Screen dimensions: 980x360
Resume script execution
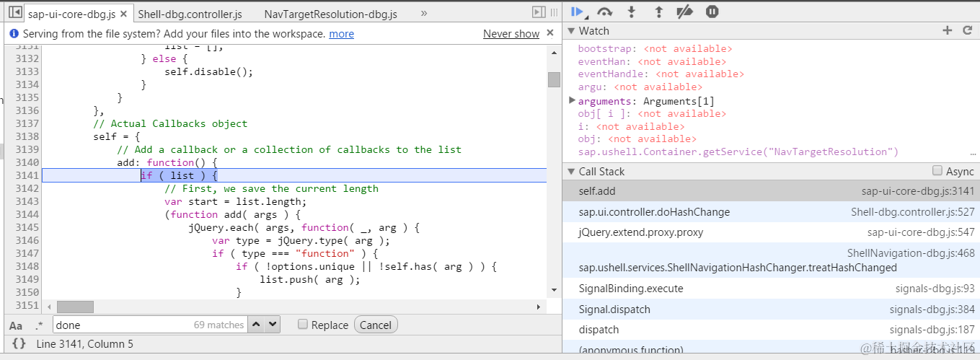(577, 12)
